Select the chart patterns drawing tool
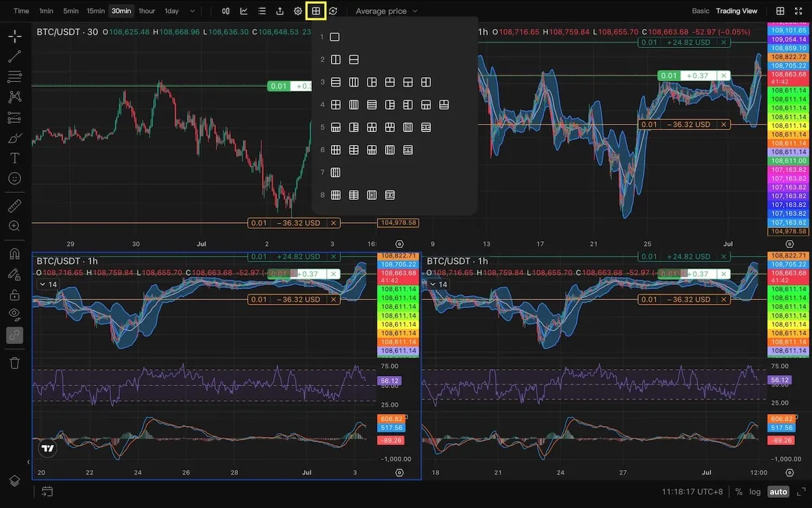Viewport: 812px width, 508px height. tap(15, 97)
